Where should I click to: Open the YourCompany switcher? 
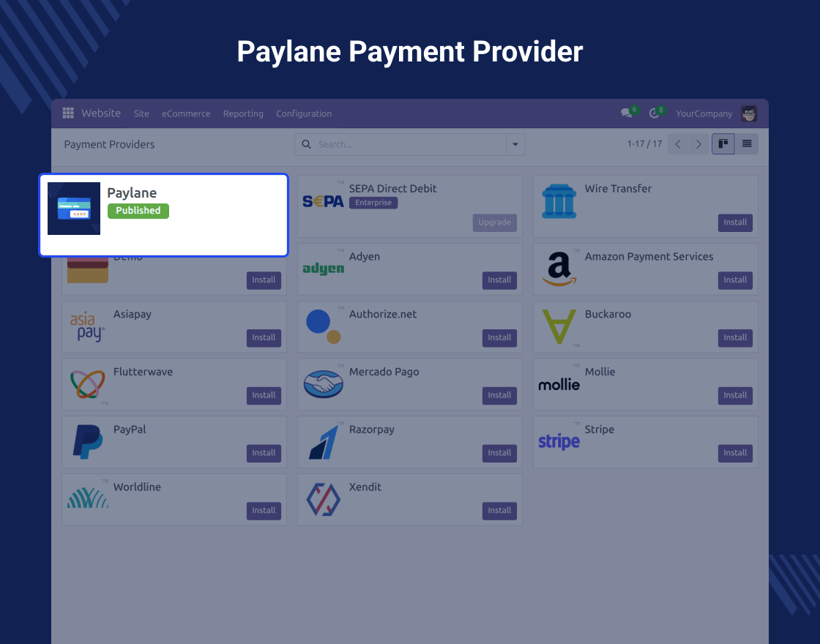click(x=704, y=113)
